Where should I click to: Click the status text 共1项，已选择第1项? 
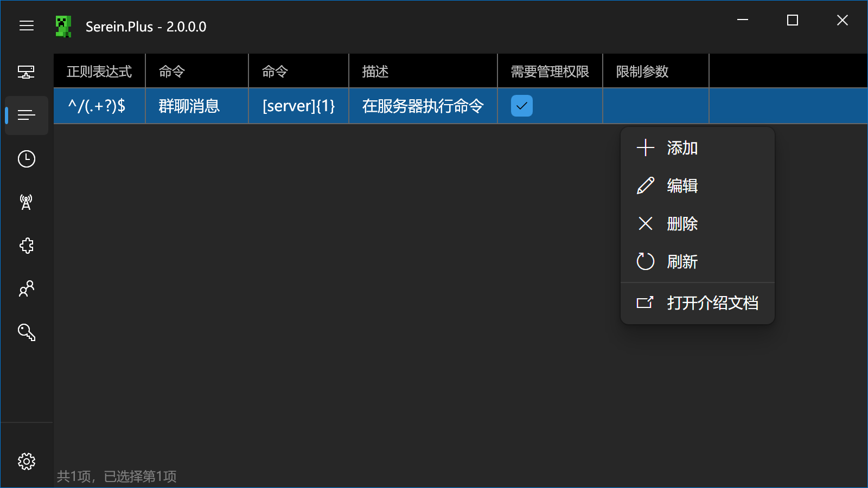coord(117,476)
